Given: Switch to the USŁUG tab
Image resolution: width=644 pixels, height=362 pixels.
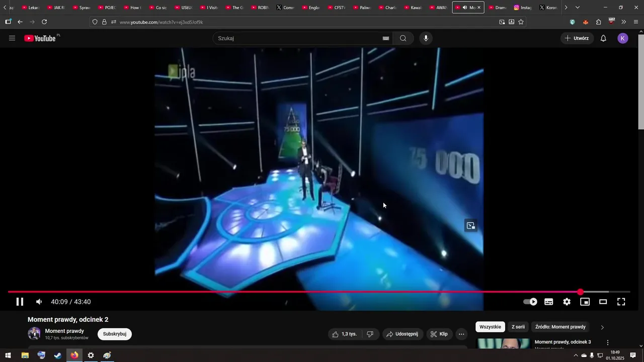Looking at the screenshot, I should click(x=183, y=8).
